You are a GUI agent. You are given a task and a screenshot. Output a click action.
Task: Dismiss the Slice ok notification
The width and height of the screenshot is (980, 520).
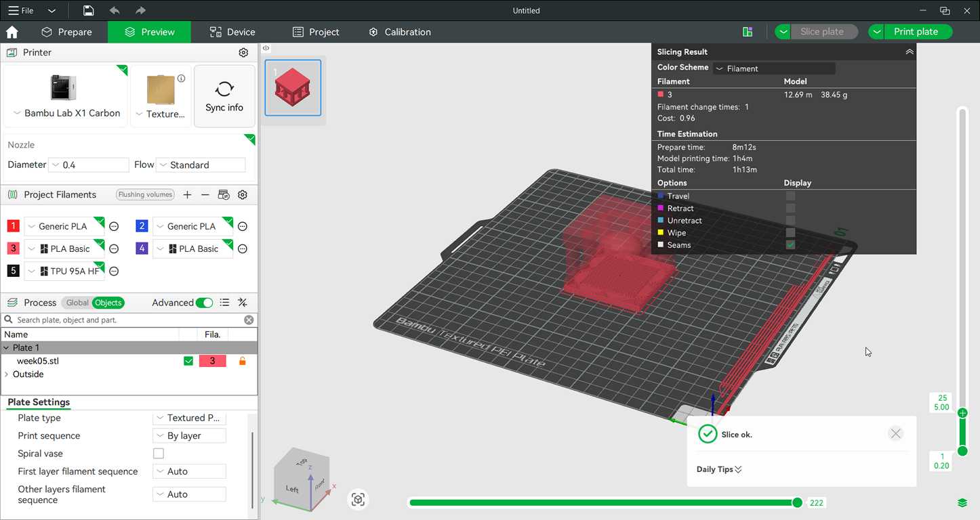pyautogui.click(x=896, y=433)
